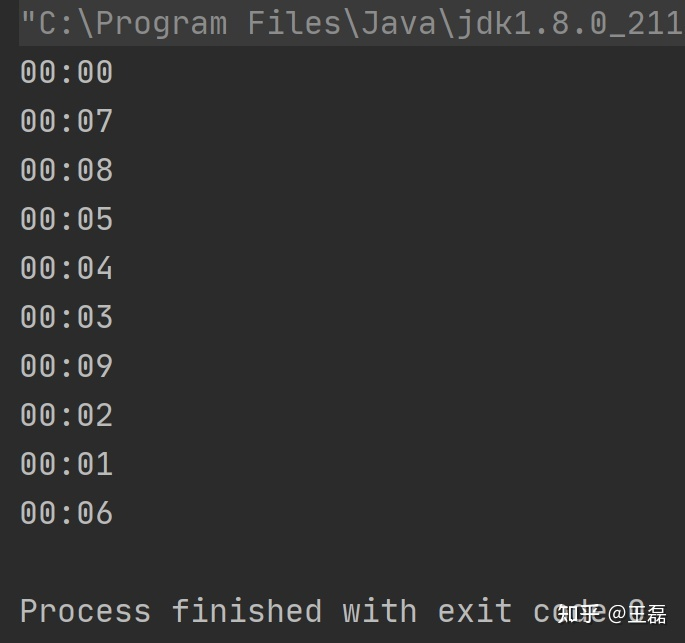The image size is (685, 643).
Task: Click the 00:08 output line
Action: tap(66, 171)
